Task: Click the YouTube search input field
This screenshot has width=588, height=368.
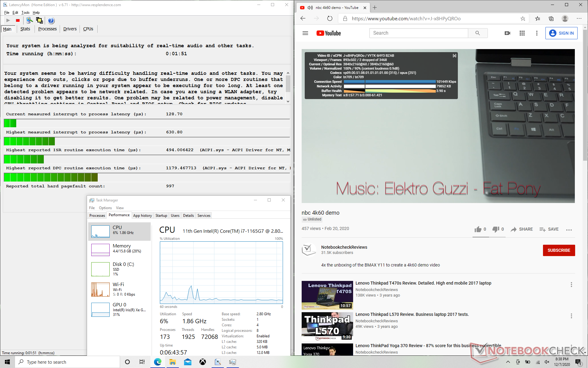Action: click(419, 33)
